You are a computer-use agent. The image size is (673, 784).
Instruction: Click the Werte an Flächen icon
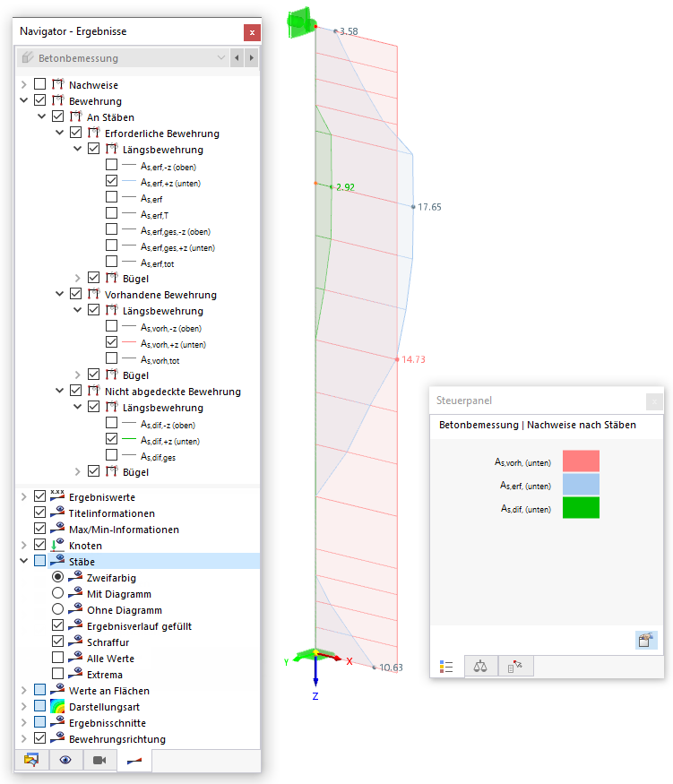57,690
